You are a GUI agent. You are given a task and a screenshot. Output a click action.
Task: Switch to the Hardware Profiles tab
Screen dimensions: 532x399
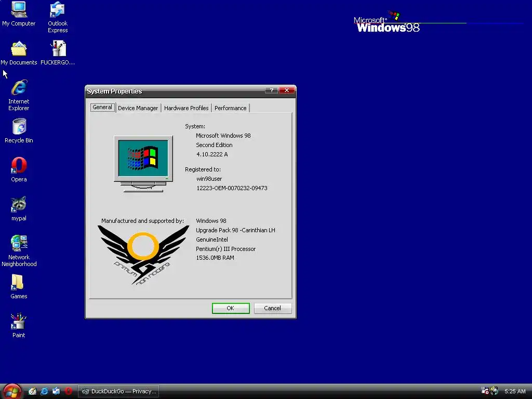point(187,108)
